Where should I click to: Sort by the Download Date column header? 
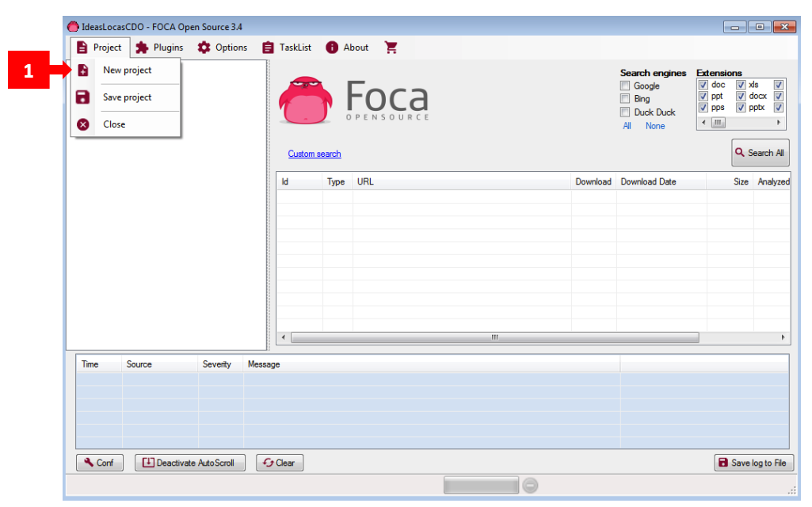point(661,181)
